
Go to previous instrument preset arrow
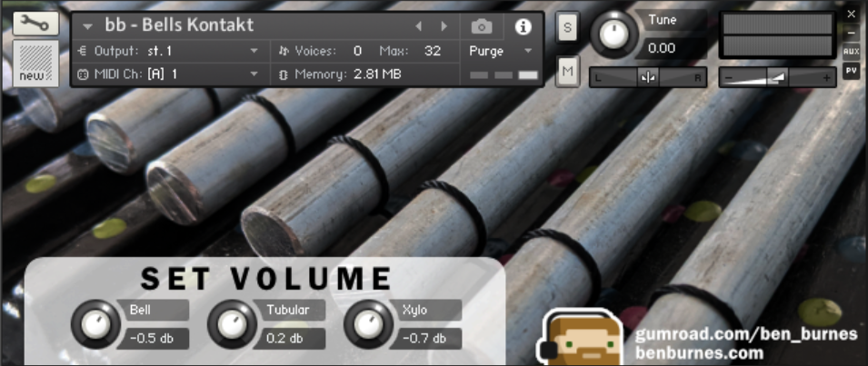pyautogui.click(x=418, y=26)
